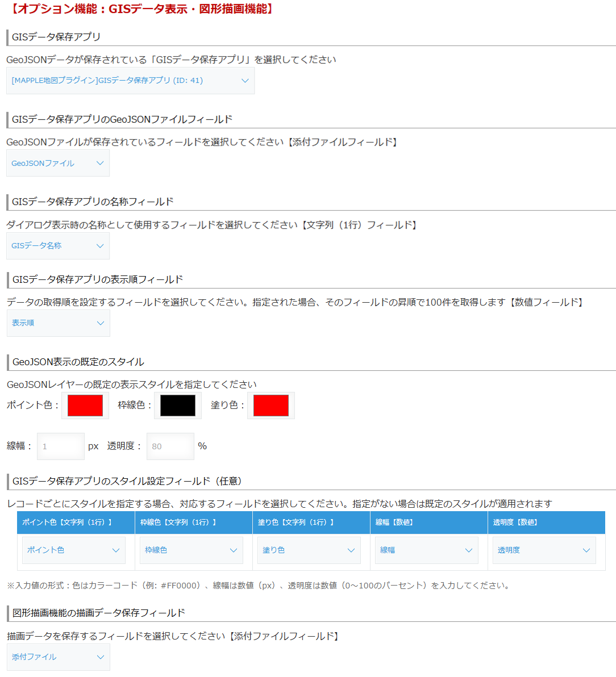Image resolution: width=616 pixels, height=677 pixels.
Task: Open the 線幅 dropdown in the style table
Action: (x=426, y=550)
